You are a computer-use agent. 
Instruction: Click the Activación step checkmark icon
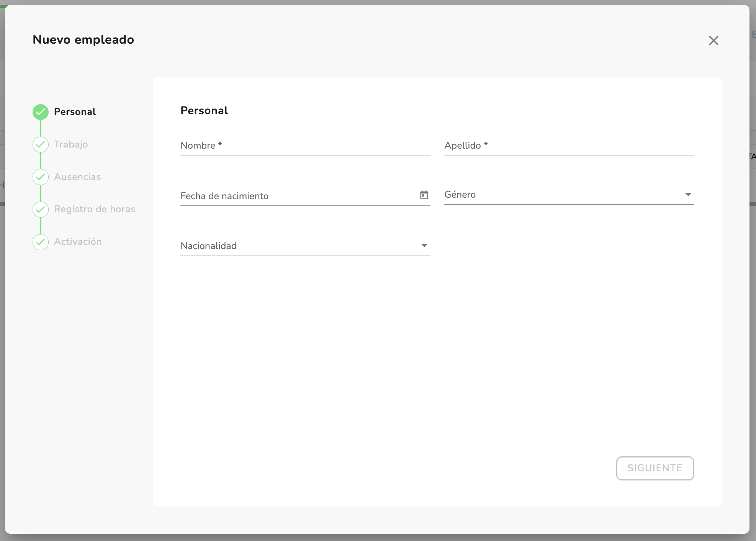click(x=41, y=242)
